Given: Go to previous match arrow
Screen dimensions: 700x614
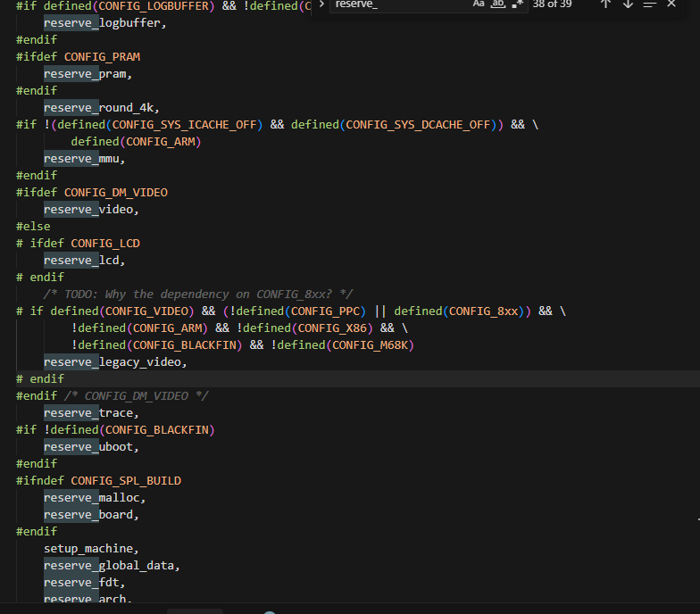Looking at the screenshot, I should coord(605,4).
